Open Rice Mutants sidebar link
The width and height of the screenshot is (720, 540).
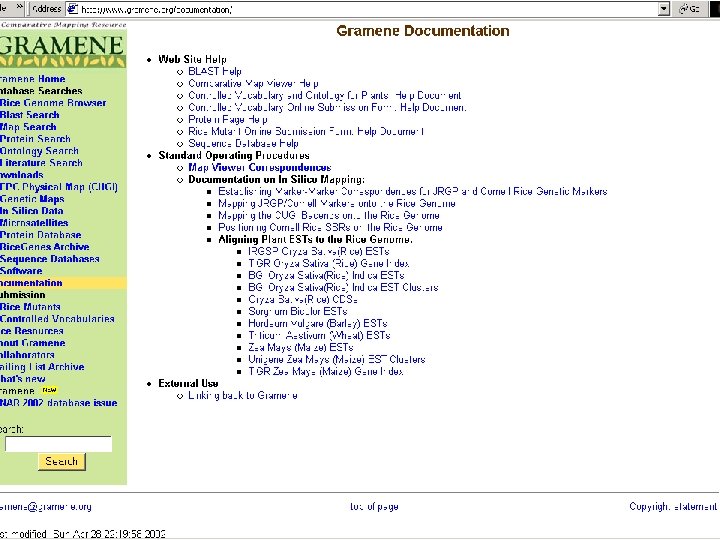30,307
